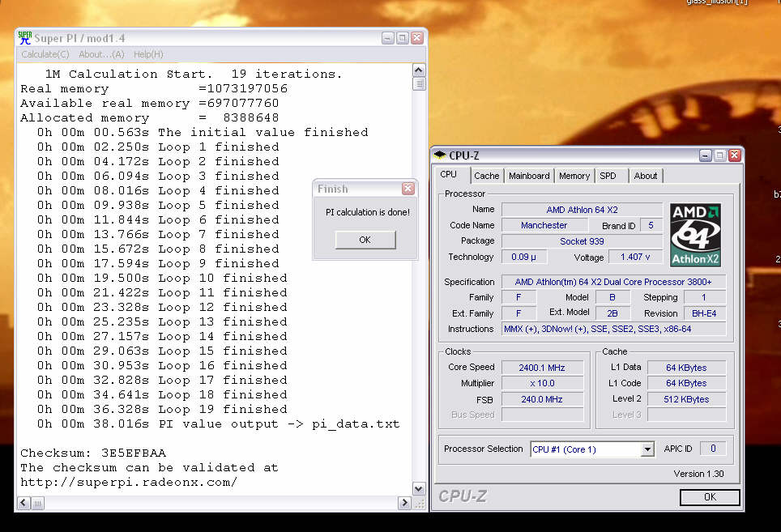
Task: Click the Code Name value Manchester
Action: point(544,225)
